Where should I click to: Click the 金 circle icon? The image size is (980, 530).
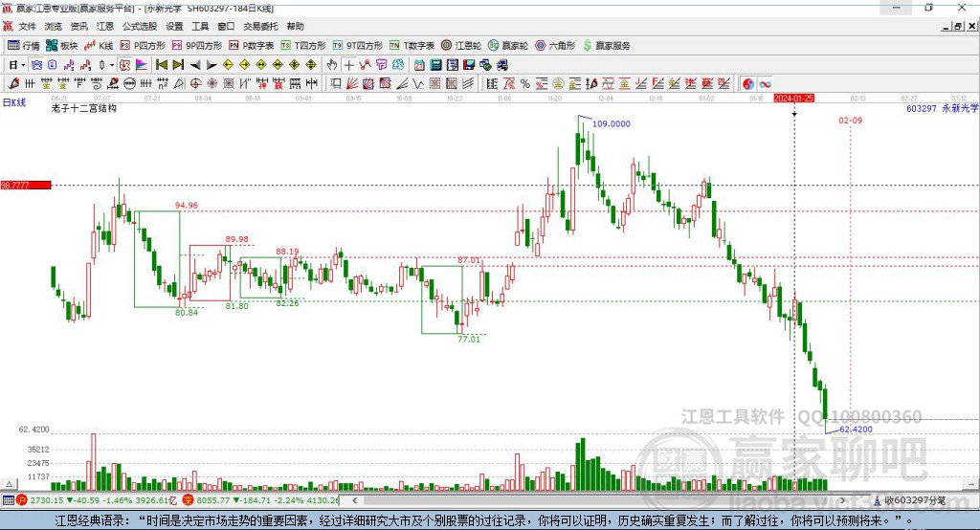pos(558,84)
